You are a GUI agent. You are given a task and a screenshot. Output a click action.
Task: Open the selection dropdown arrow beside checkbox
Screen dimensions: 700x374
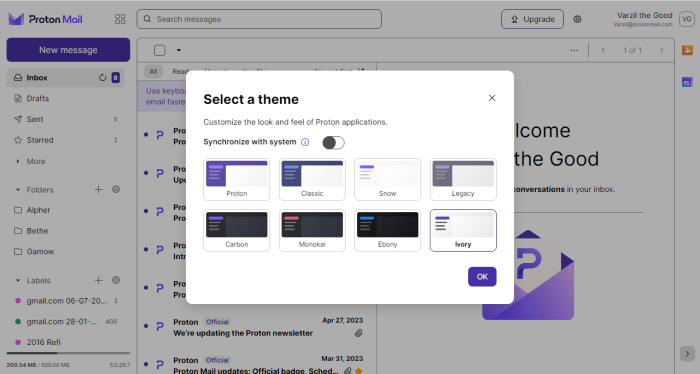coord(179,50)
